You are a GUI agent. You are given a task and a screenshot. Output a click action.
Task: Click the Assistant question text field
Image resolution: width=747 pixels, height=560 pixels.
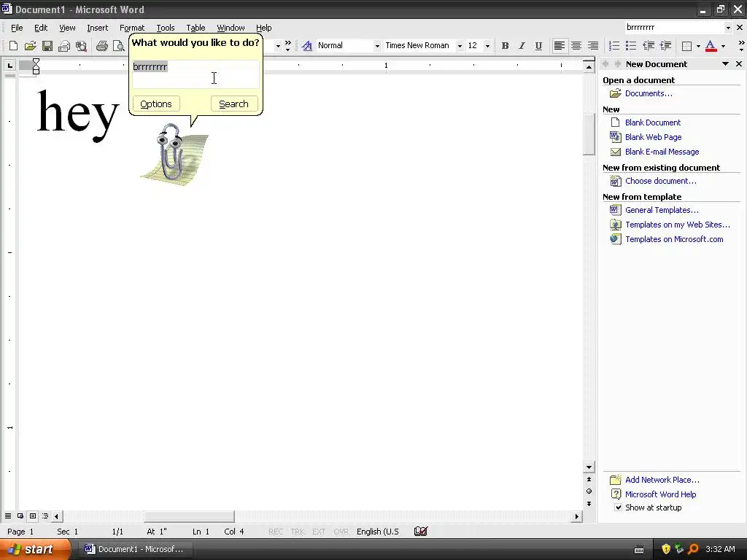[196, 74]
